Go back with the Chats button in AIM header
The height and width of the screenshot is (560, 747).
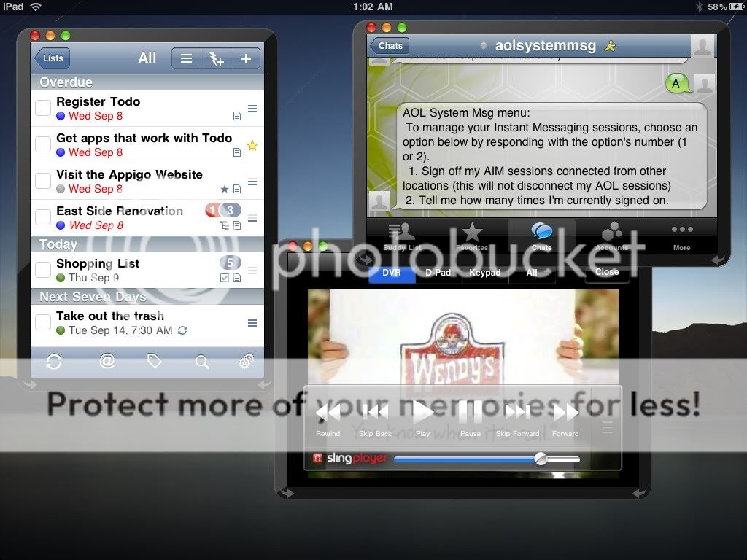coord(390,46)
